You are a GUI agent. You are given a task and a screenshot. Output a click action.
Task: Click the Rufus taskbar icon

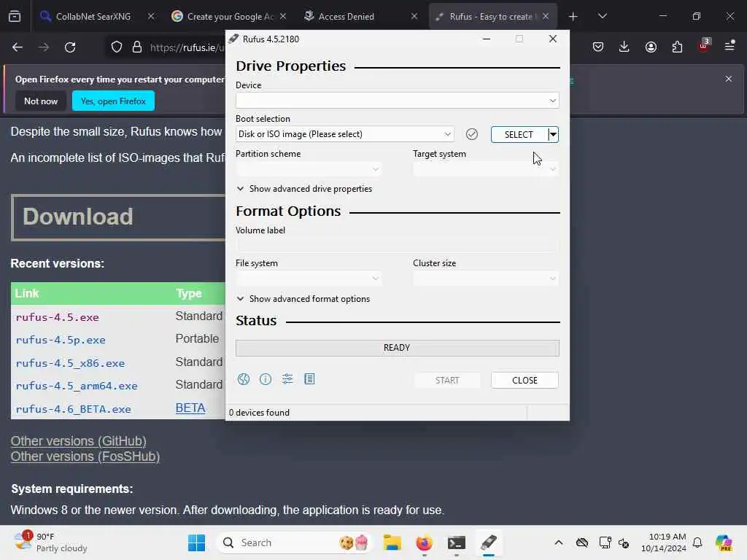[488, 542]
